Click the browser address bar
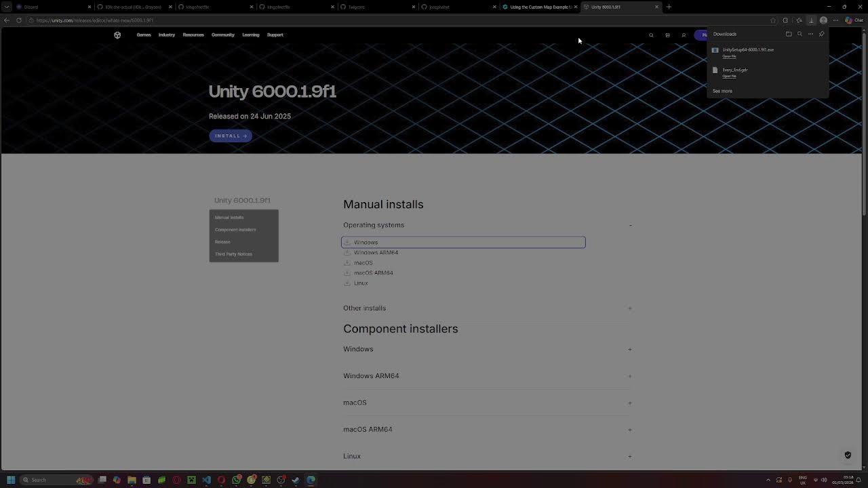This screenshot has width=868, height=488. click(400, 20)
